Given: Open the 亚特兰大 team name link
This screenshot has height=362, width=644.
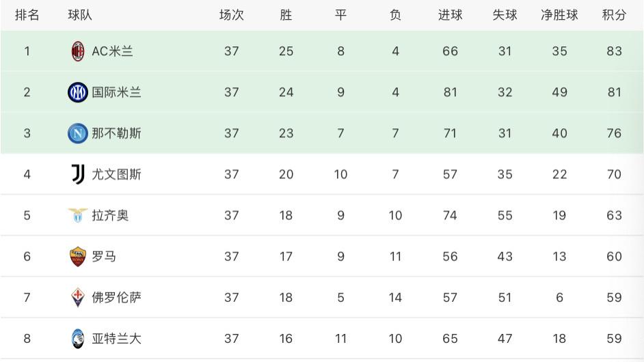Looking at the screenshot, I should coord(116,339).
